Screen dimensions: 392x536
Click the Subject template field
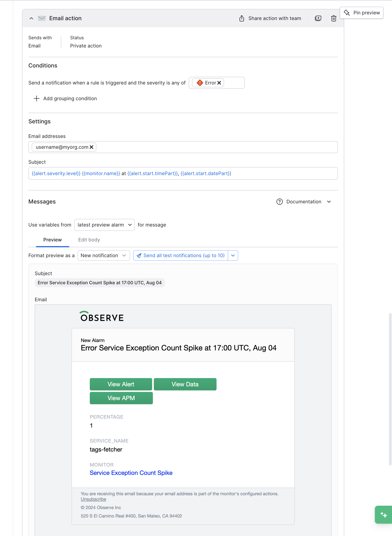(x=183, y=173)
